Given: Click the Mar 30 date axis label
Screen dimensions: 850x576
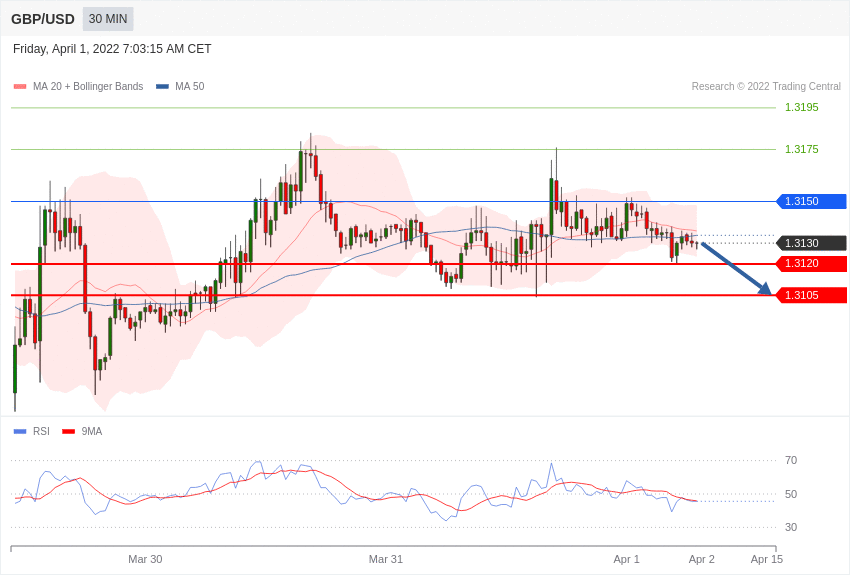Looking at the screenshot, I should pyautogui.click(x=145, y=559).
